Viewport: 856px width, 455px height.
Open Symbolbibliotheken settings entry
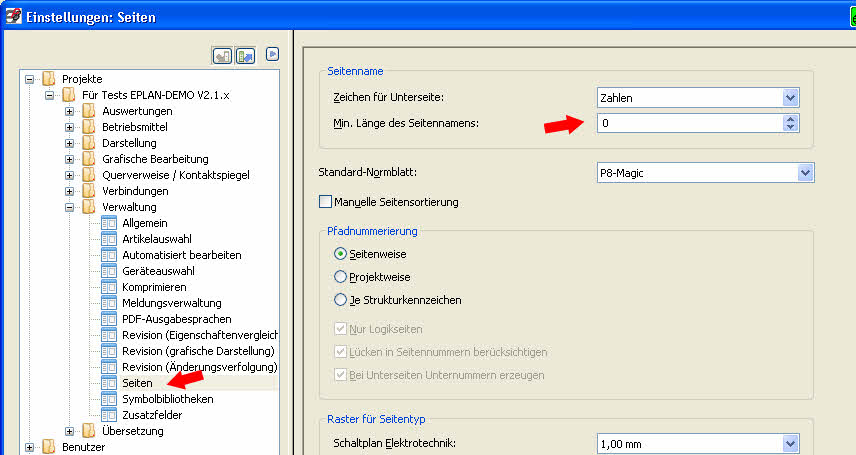click(168, 399)
